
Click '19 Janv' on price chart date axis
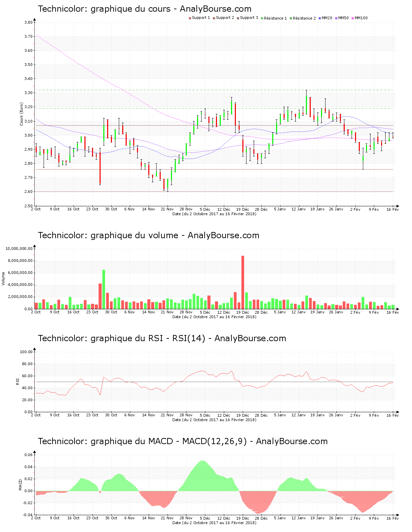318,209
